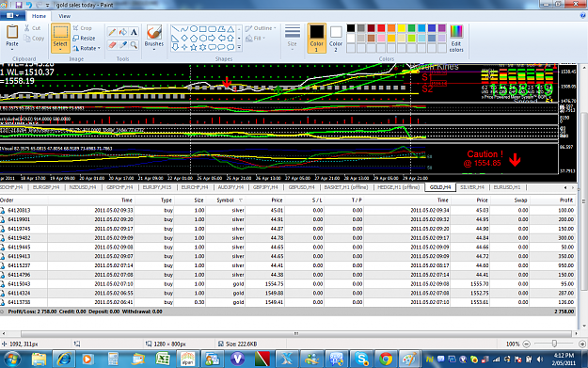The height and width of the screenshot is (368, 588).
Task: Open Google Chrome from the taskbar
Action: pyautogui.click(x=386, y=359)
